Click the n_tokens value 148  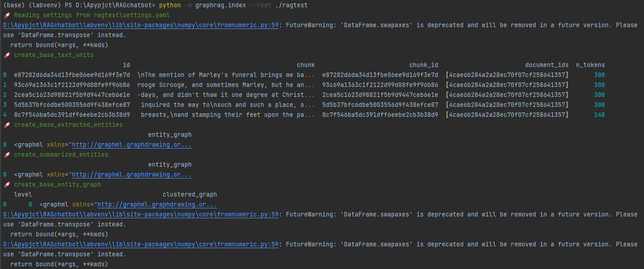pyautogui.click(x=600, y=115)
